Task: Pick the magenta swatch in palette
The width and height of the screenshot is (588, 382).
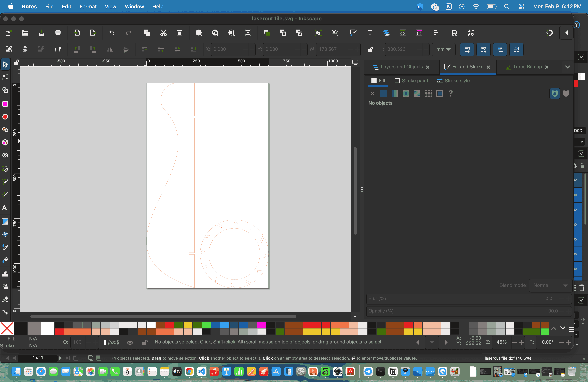Action: coord(261,325)
